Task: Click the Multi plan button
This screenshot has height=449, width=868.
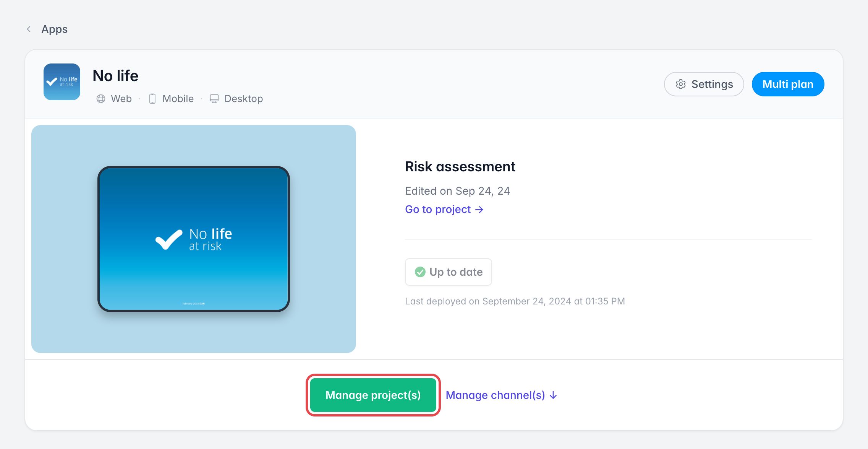Action: pyautogui.click(x=788, y=84)
